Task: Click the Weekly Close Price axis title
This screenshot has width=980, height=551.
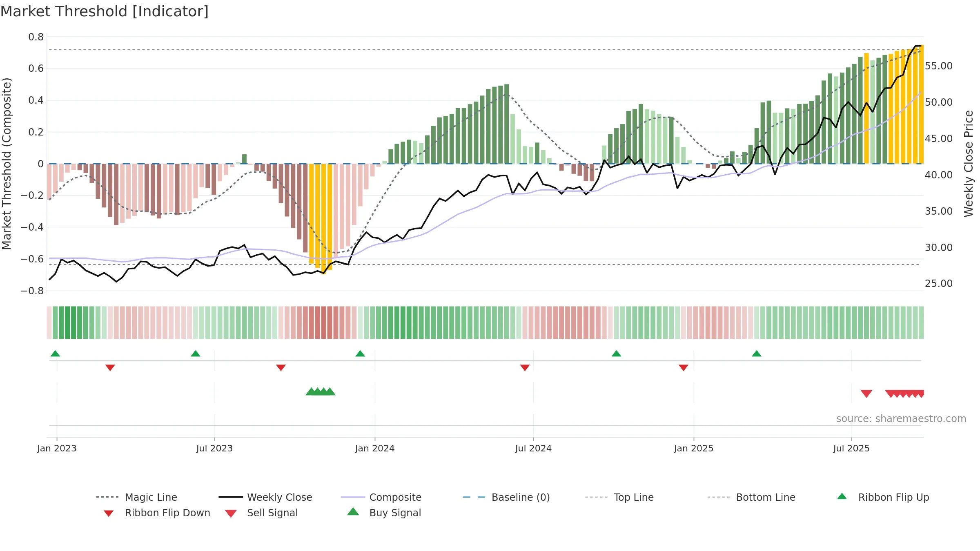Action: pyautogui.click(x=969, y=163)
